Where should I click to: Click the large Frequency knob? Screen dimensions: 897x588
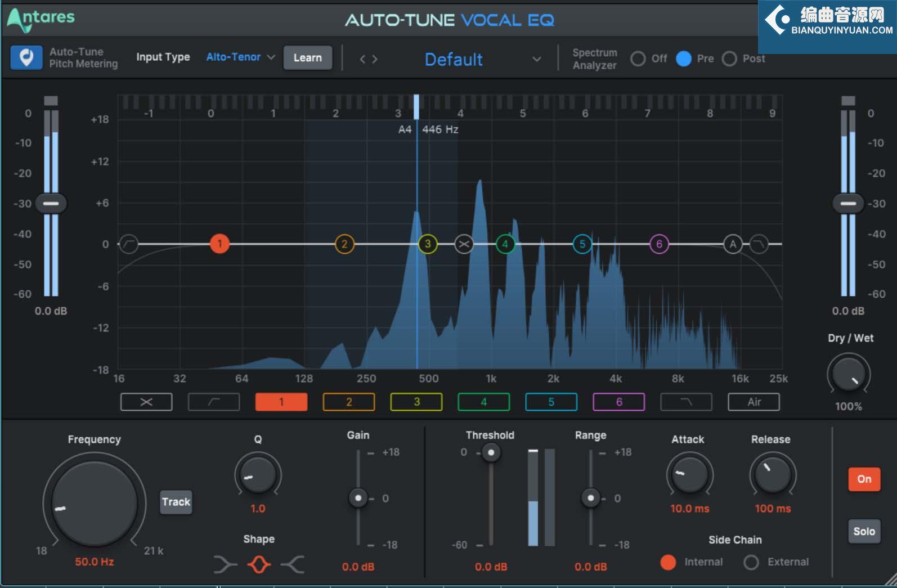click(94, 502)
